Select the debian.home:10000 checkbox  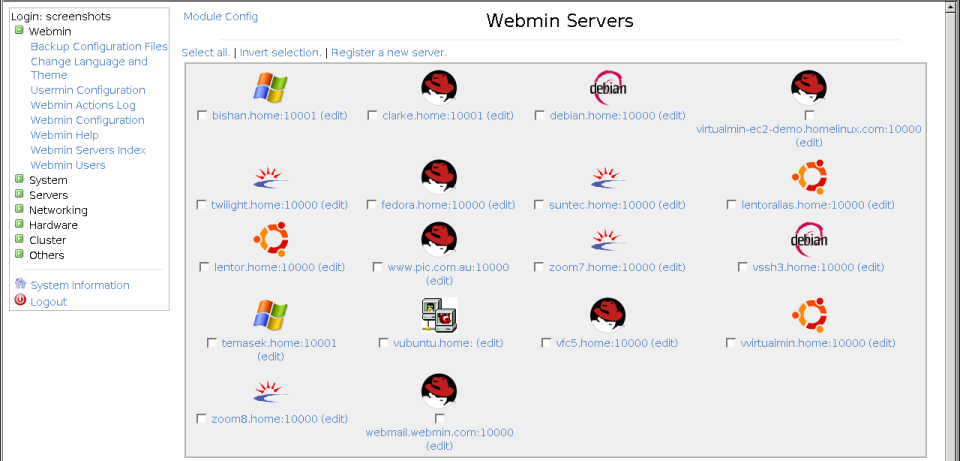pos(539,115)
